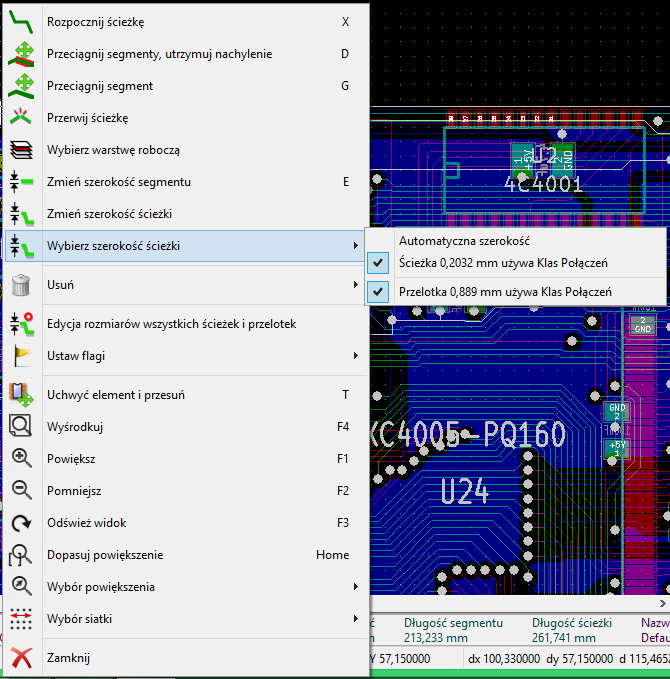
Task: Click the horizontal scrollbar right arrow
Action: 663,603
